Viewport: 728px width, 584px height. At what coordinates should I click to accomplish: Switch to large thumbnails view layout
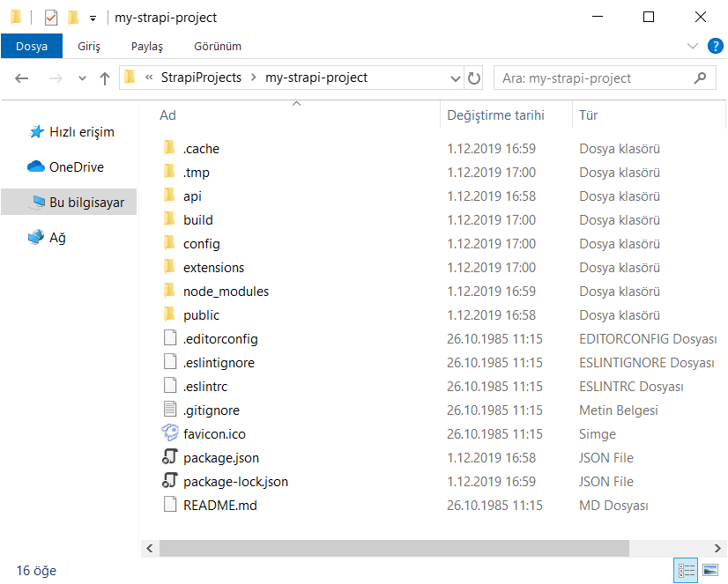tap(711, 570)
